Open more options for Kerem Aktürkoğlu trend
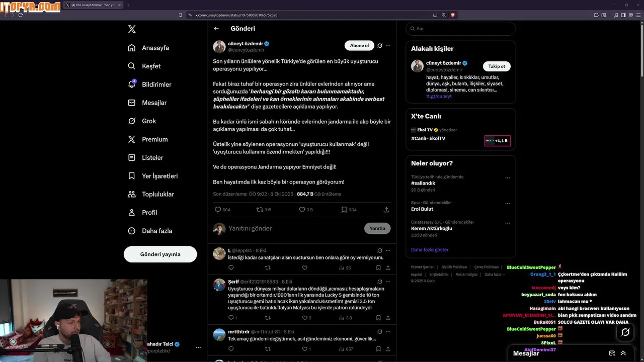This screenshot has height=362, width=644. (x=508, y=223)
